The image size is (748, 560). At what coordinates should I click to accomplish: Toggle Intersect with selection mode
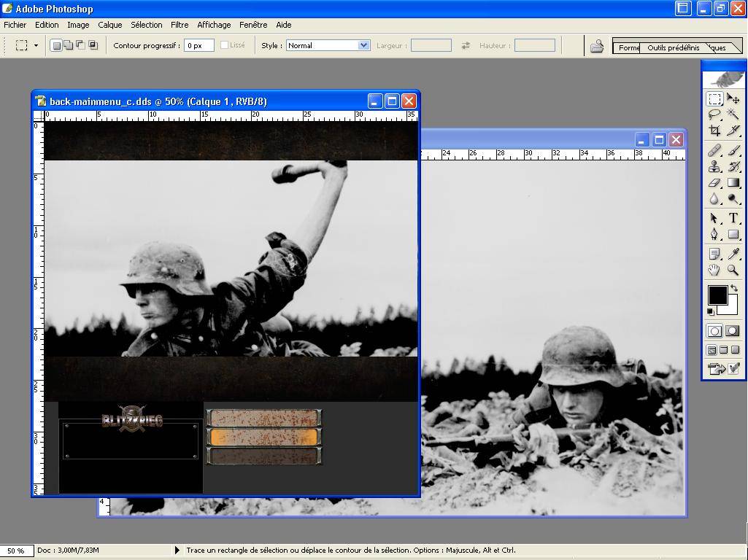tap(93, 45)
